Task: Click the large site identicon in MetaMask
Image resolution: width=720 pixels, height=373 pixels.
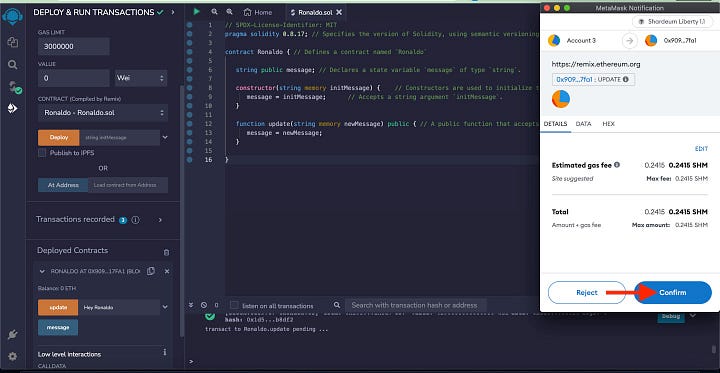Action: coord(561,99)
